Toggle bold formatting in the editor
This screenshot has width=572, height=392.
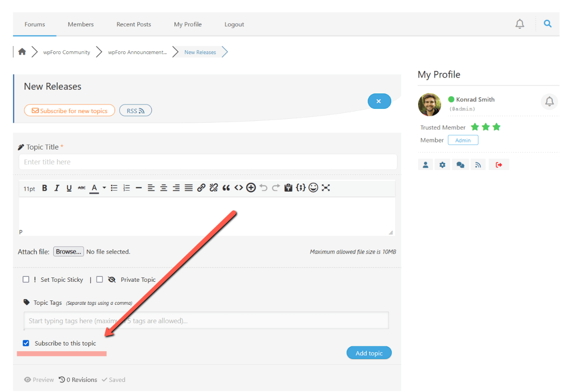pyautogui.click(x=45, y=188)
